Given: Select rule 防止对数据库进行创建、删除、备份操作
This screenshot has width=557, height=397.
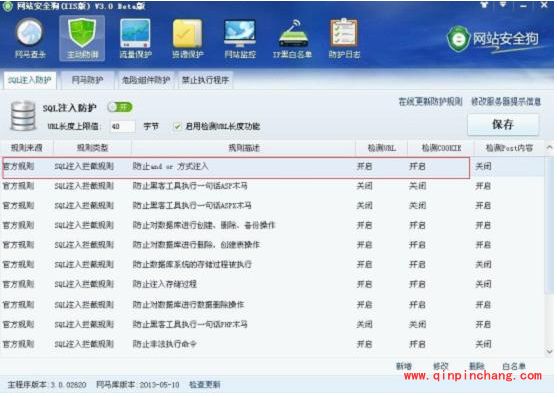Looking at the screenshot, I should coord(272,225).
